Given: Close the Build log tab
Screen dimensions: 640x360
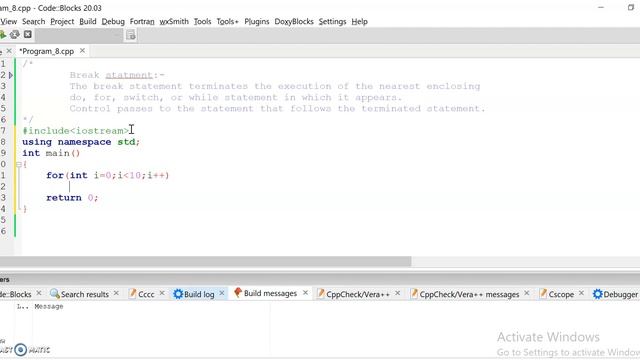Looking at the screenshot, I should [x=222, y=293].
